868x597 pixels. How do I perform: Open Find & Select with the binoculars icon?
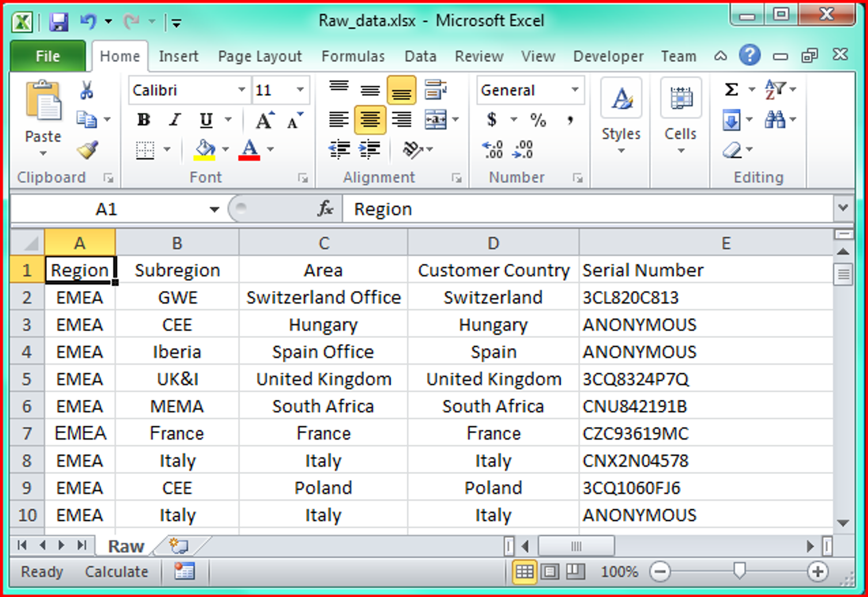coord(776,120)
